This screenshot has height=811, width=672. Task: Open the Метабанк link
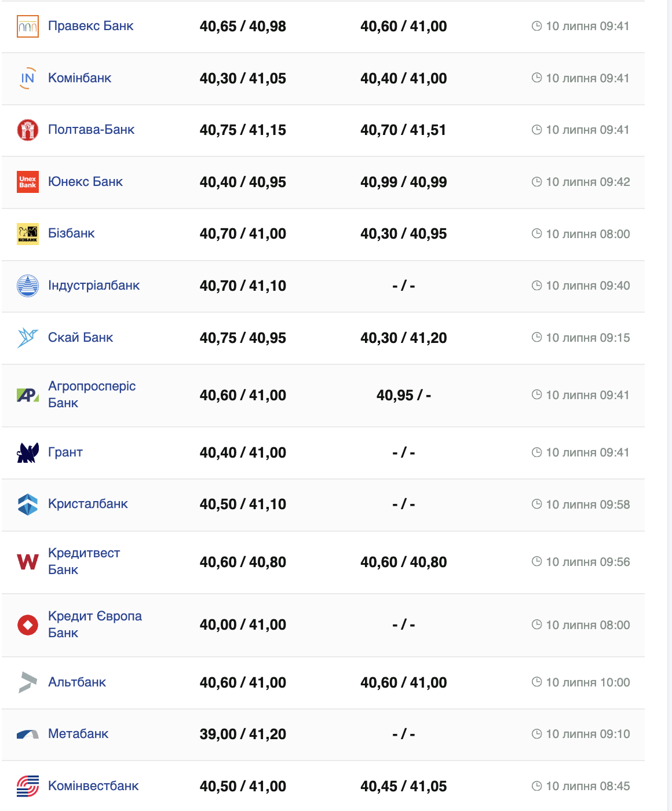pos(78,734)
